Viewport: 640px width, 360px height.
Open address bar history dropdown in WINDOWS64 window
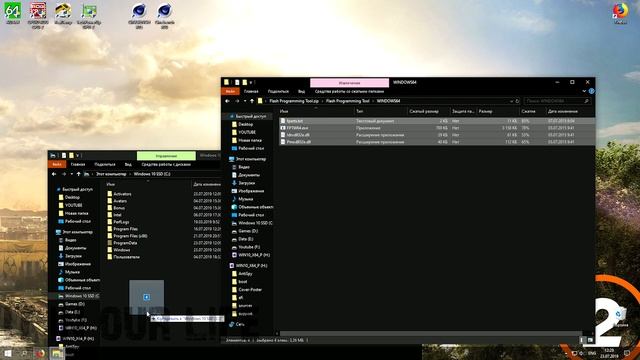(x=511, y=101)
